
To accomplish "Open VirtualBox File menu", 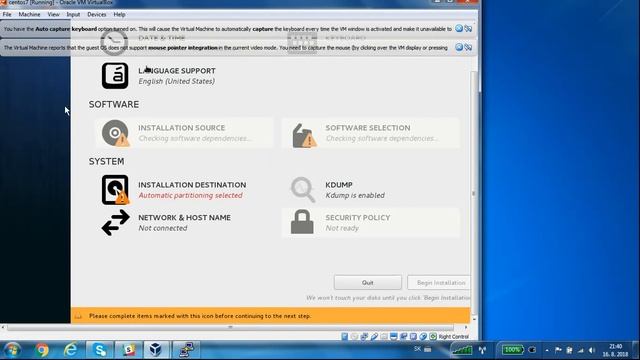I will (7, 14).
